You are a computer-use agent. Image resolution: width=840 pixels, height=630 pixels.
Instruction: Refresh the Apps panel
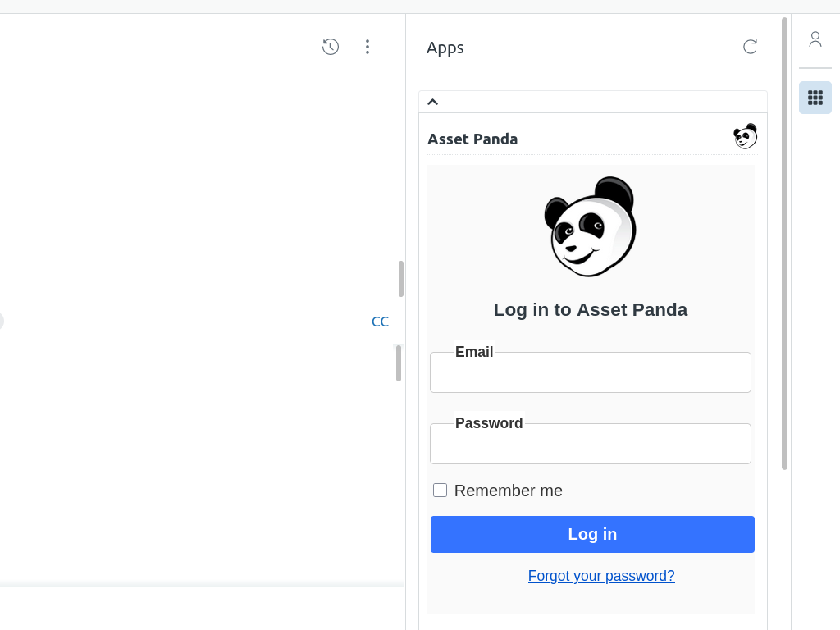pos(750,47)
